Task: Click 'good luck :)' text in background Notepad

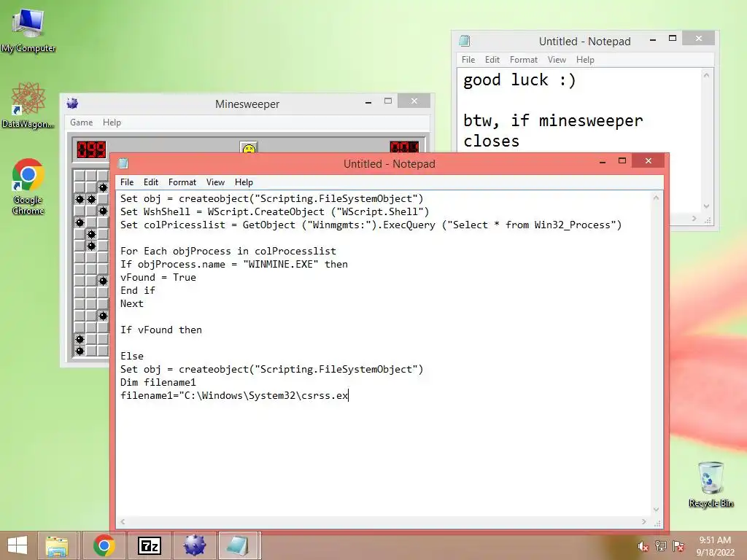Action: point(519,80)
